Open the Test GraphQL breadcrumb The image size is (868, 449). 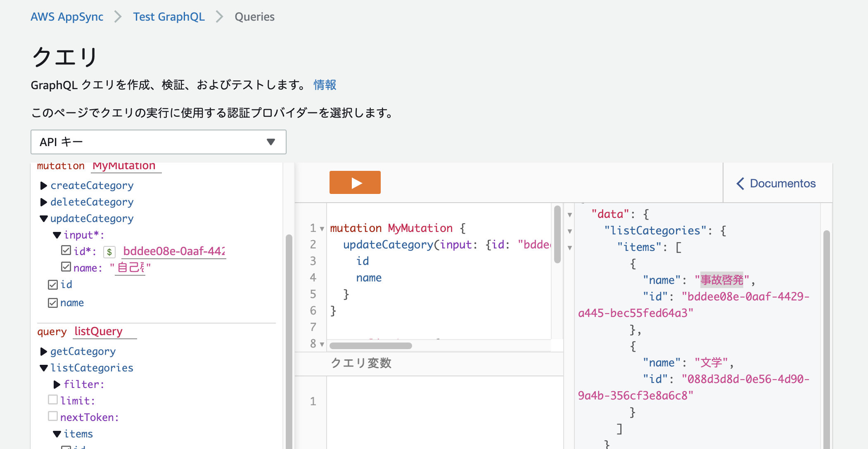(168, 17)
